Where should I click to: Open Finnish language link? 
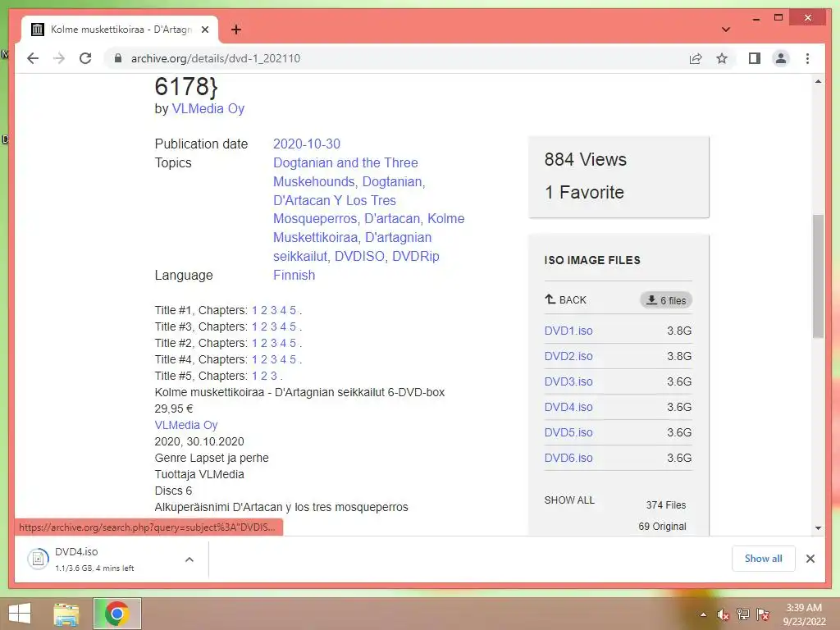(294, 275)
